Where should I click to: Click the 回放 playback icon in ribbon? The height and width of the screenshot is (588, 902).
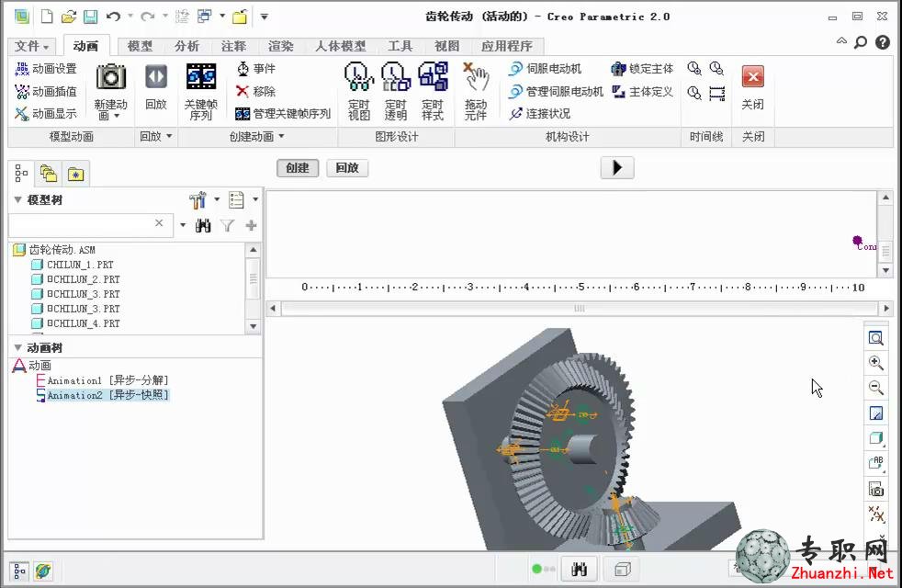tap(156, 76)
